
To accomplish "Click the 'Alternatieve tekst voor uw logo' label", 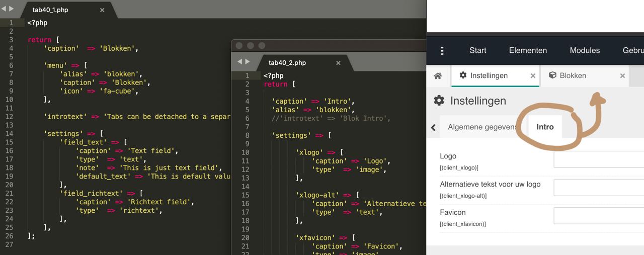I will point(490,184).
